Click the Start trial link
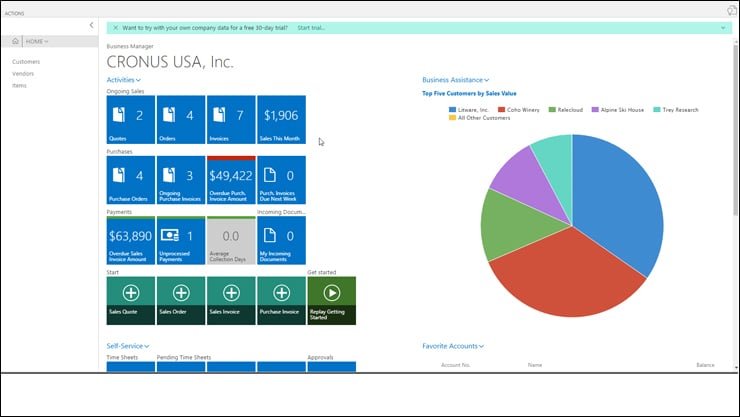The width and height of the screenshot is (740, 417). [311, 28]
